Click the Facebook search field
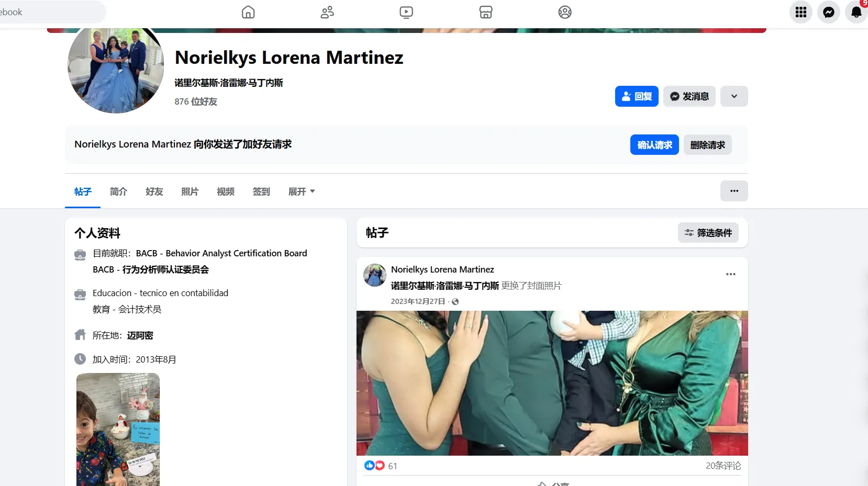This screenshot has width=868, height=486. 52,12
